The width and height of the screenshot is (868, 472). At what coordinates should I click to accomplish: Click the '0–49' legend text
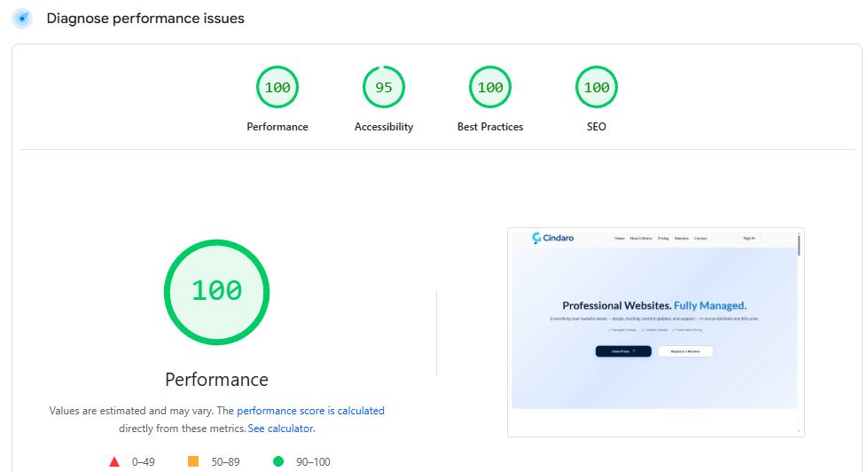tap(144, 462)
